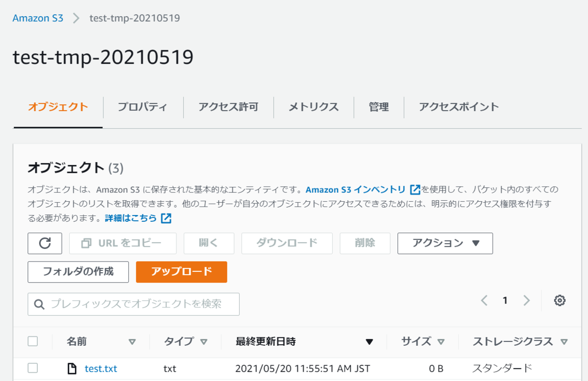Sort by 名前 column arrow
588x381 pixels.
pyautogui.click(x=132, y=342)
